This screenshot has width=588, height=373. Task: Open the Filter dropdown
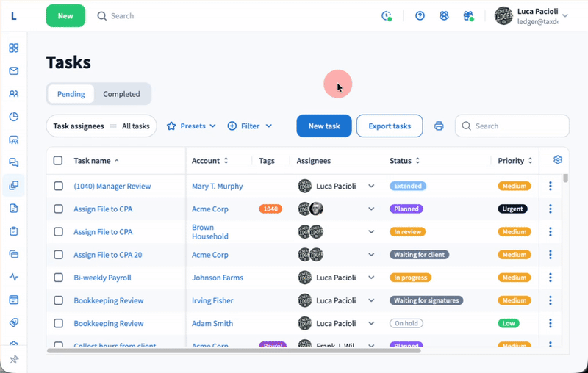pos(250,126)
